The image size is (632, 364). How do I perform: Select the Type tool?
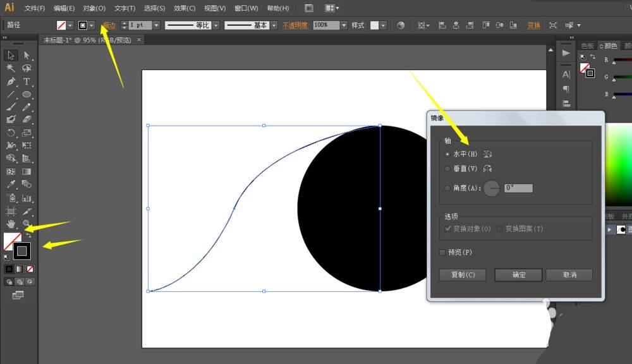pos(27,82)
